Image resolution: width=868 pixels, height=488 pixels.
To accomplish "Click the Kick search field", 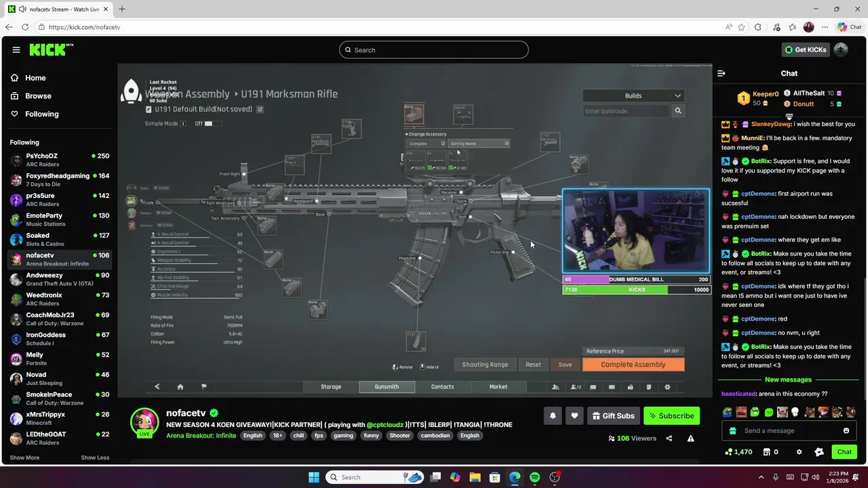I will pos(434,49).
